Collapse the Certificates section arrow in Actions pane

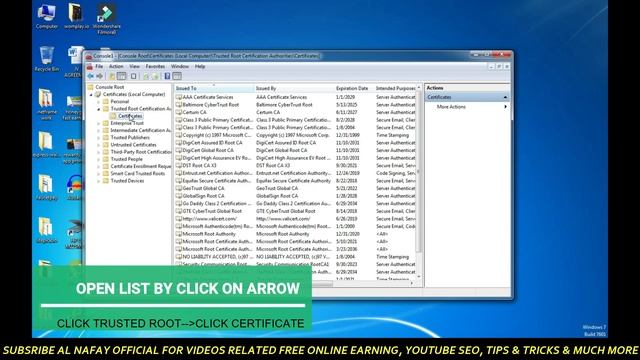coord(505,98)
